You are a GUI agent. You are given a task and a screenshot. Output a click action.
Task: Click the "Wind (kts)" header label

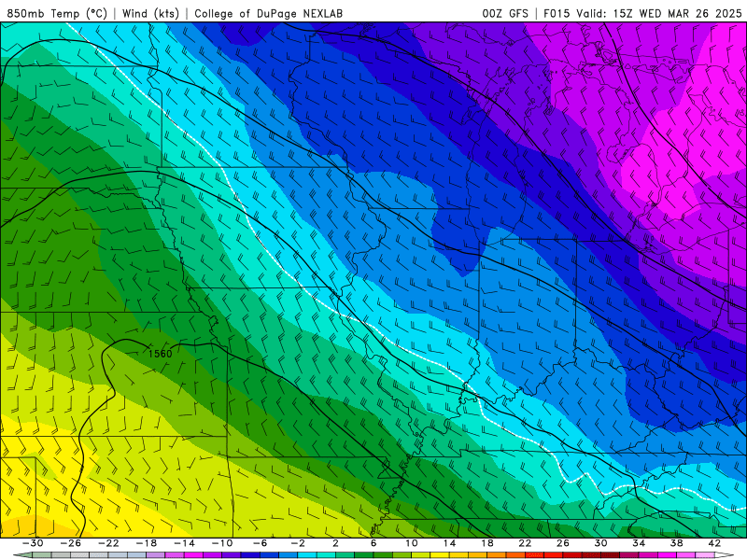(150, 14)
